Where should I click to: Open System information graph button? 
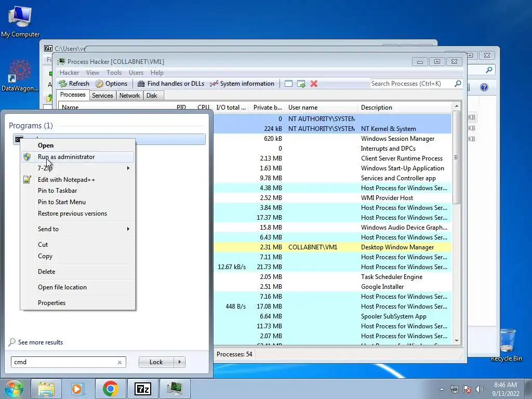point(242,84)
